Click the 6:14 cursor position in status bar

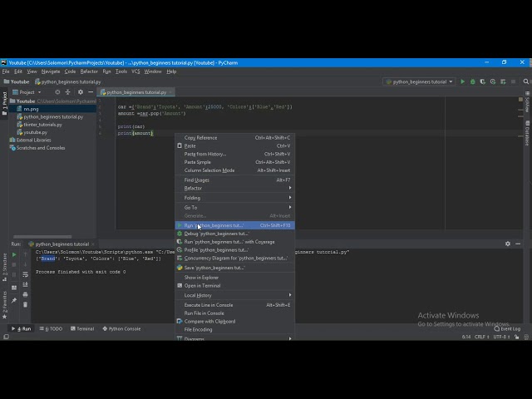click(466, 337)
